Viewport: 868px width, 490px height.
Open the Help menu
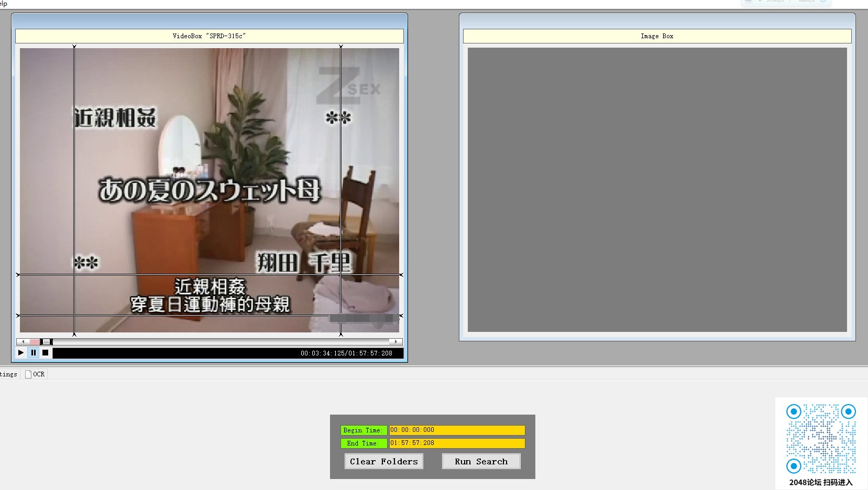(x=4, y=4)
